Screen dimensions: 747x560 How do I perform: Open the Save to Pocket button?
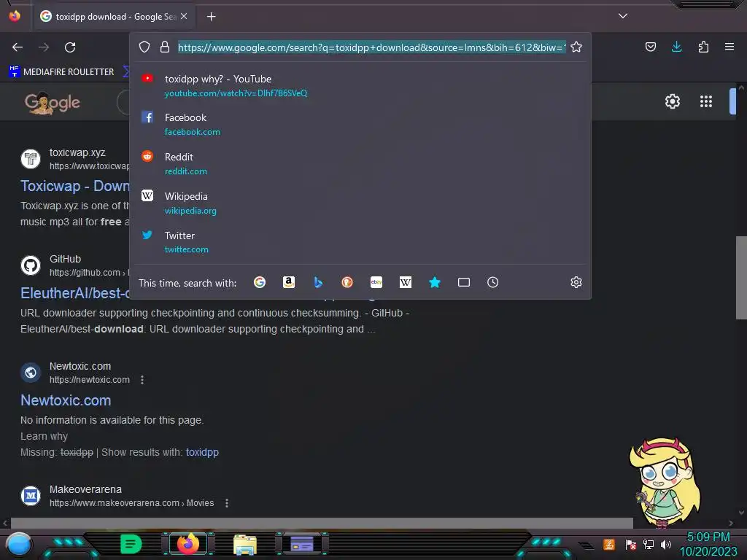(x=651, y=47)
